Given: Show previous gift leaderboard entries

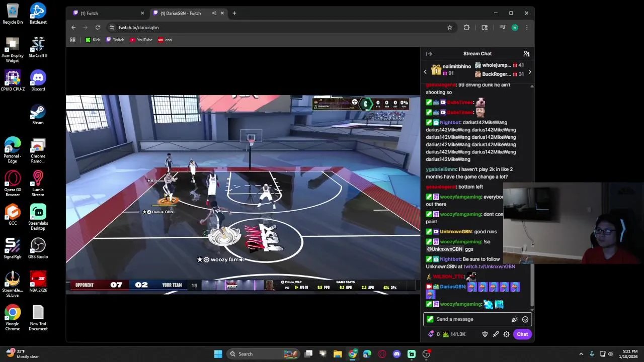Looking at the screenshot, I should coord(425,72).
